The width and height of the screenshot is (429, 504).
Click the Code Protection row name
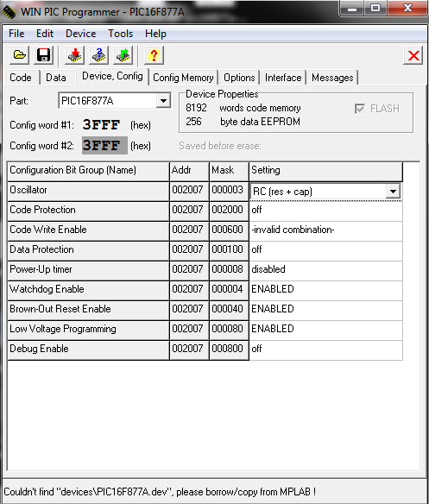(88, 211)
